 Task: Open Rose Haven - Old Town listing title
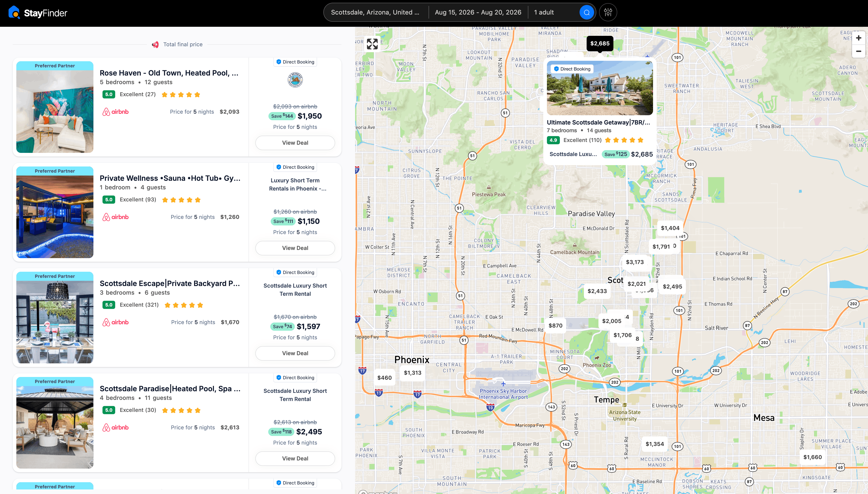[x=169, y=73]
